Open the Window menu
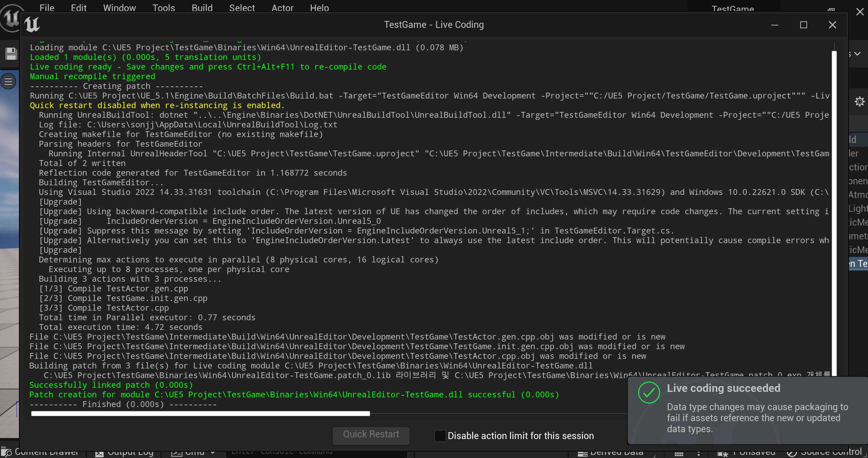This screenshot has width=868, height=458. pyautogui.click(x=119, y=8)
